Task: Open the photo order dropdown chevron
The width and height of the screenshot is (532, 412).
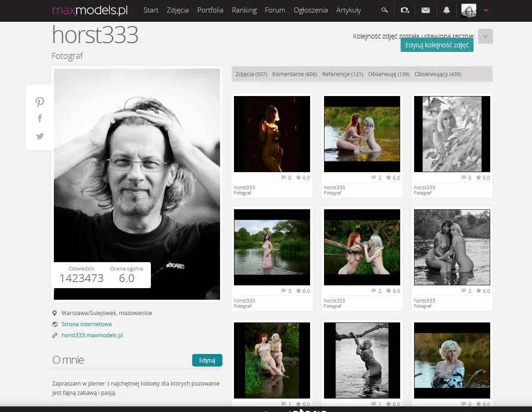Action: [486, 36]
